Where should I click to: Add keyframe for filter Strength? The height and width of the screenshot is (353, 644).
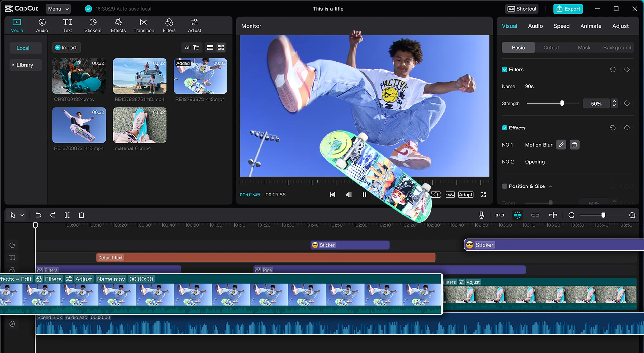pos(627,103)
